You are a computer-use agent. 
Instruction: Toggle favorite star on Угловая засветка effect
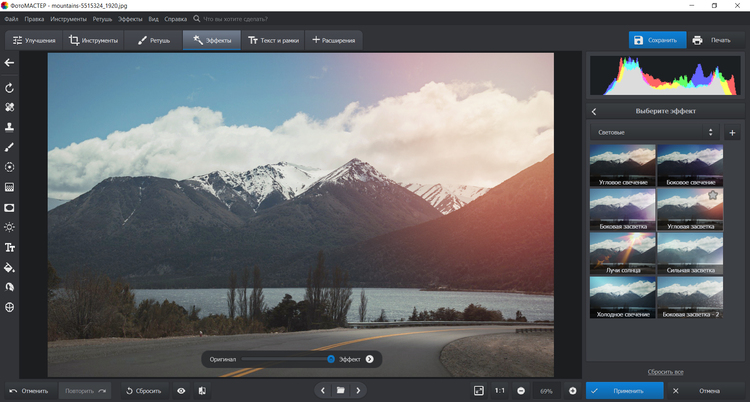click(x=713, y=198)
